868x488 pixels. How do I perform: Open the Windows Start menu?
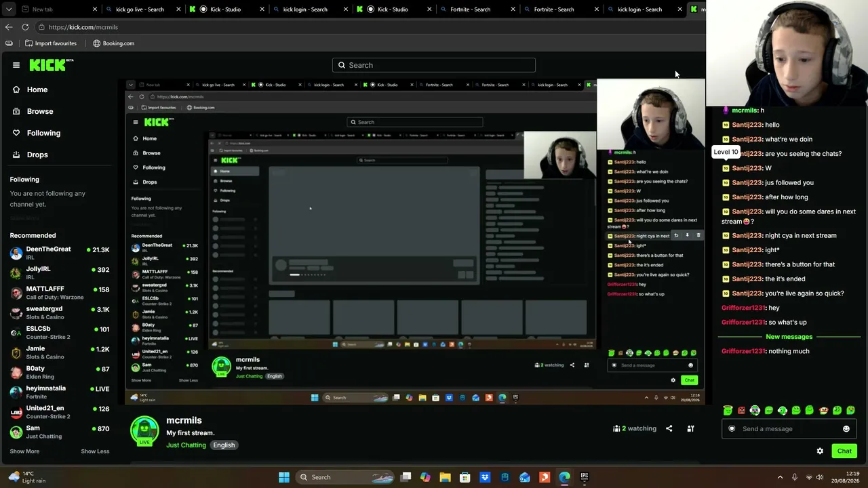point(284,477)
